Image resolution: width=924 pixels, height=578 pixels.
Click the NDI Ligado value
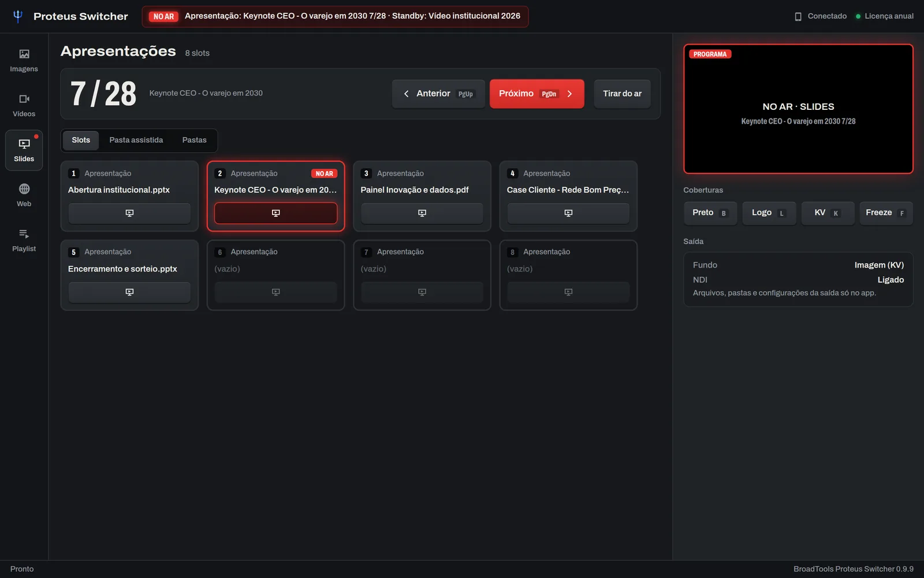click(x=891, y=280)
